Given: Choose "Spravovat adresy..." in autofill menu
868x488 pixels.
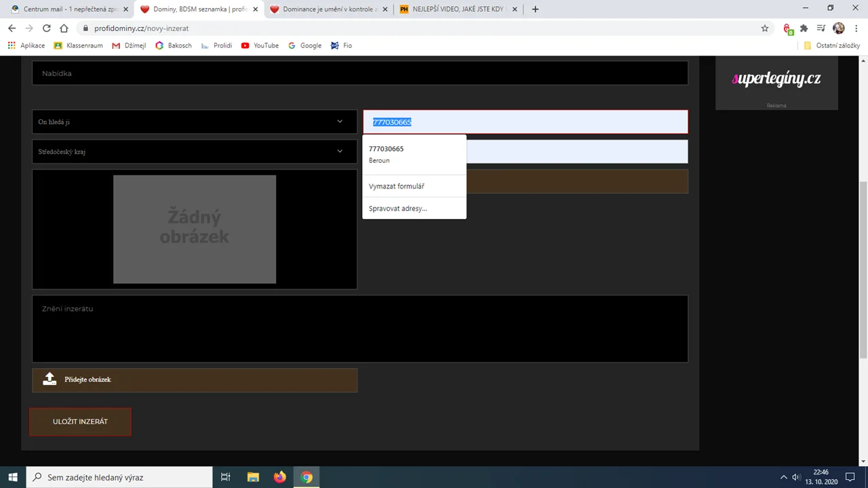Looking at the screenshot, I should coord(398,209).
